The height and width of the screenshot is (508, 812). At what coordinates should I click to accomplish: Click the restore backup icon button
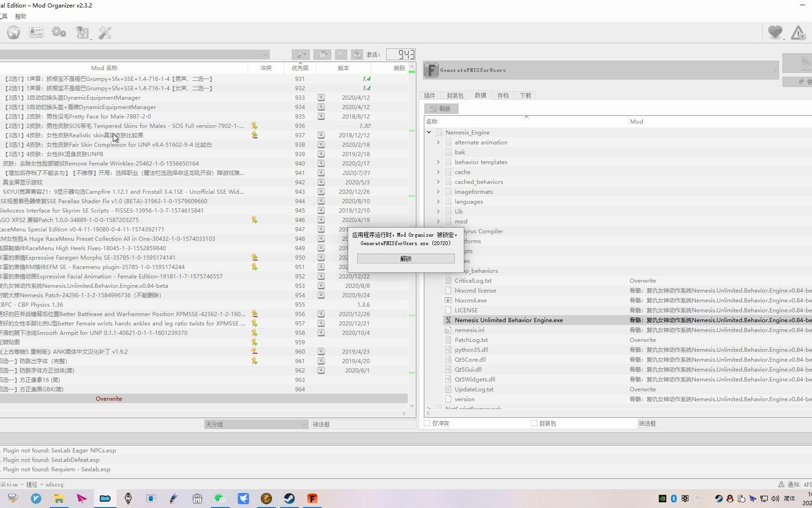341,55
